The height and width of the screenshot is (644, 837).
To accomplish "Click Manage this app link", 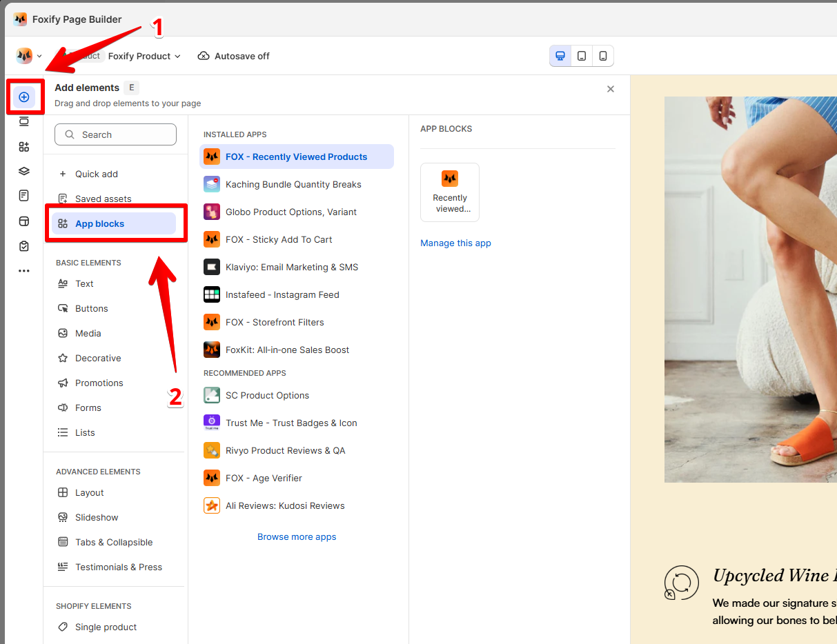I will 455,243.
